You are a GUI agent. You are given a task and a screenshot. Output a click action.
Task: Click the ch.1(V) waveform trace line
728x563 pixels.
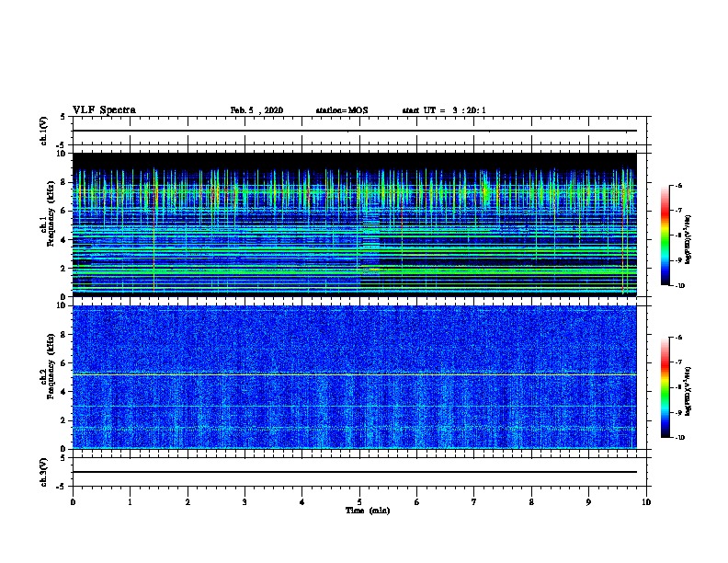coord(354,131)
